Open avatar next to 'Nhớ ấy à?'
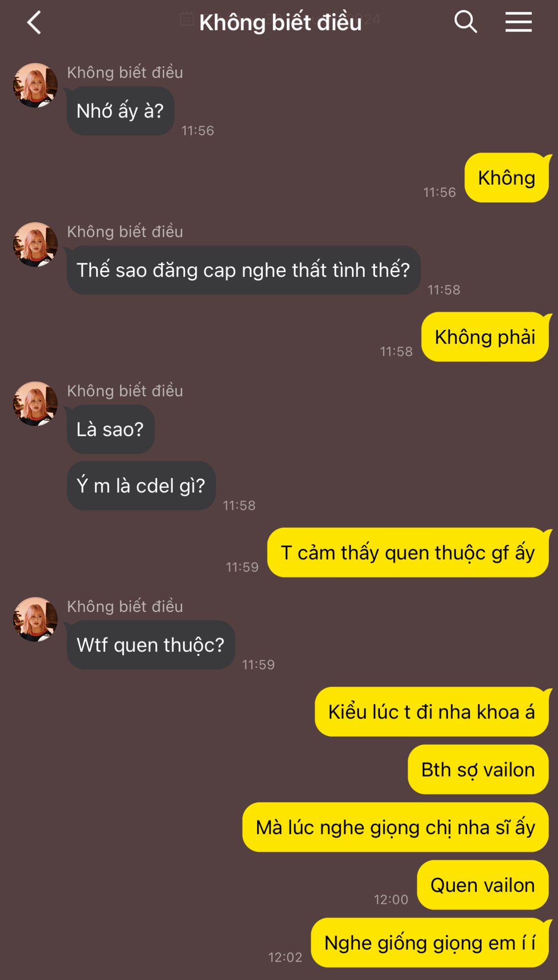Viewport: 558px width, 980px height. [x=35, y=85]
